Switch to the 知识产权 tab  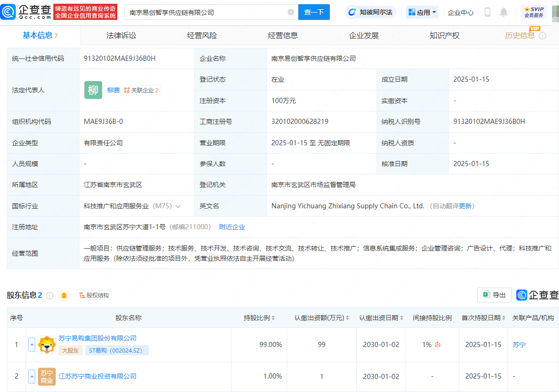point(444,35)
